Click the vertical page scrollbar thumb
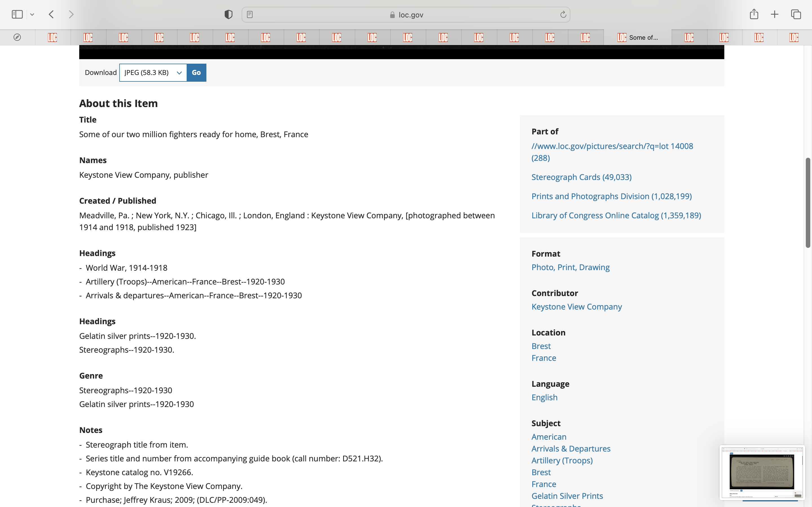This screenshot has width=812, height=507. click(x=808, y=203)
